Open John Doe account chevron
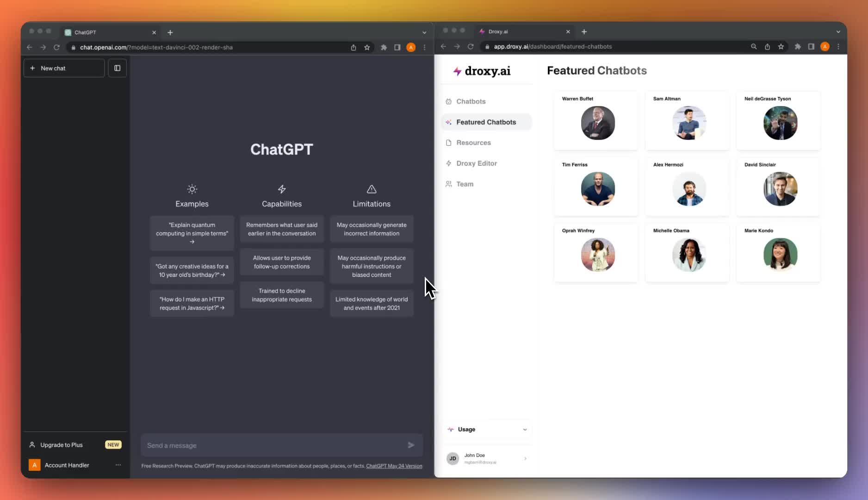868x500 pixels. 525,458
